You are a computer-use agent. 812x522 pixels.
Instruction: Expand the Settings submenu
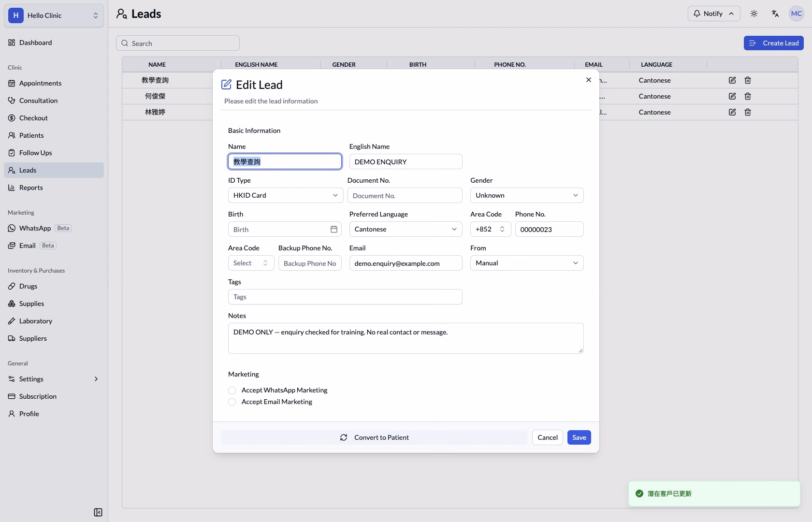click(54, 379)
